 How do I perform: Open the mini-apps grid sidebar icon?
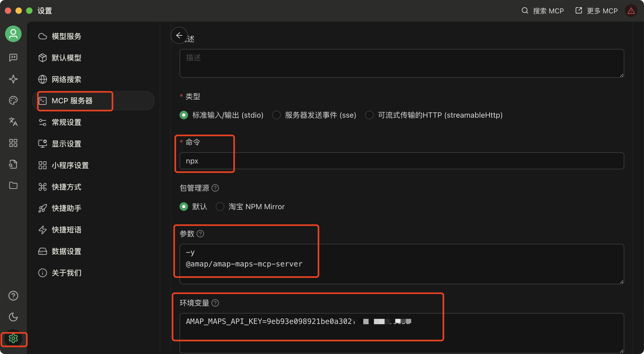pos(13,143)
